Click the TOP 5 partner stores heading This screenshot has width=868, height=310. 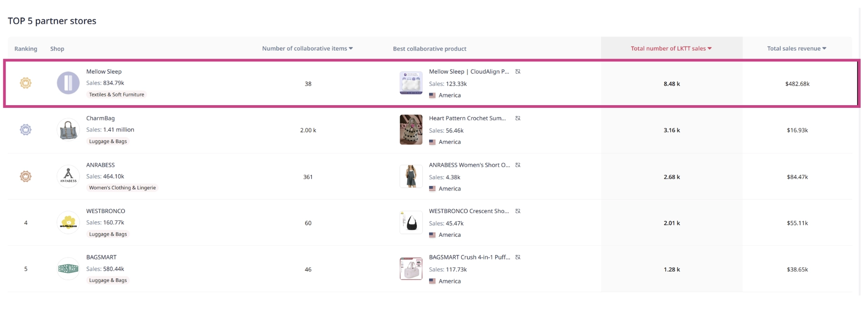[52, 21]
